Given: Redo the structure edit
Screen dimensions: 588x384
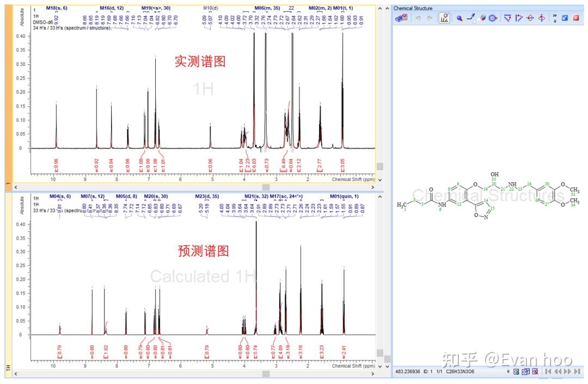Looking at the screenshot, I should click(x=429, y=17).
